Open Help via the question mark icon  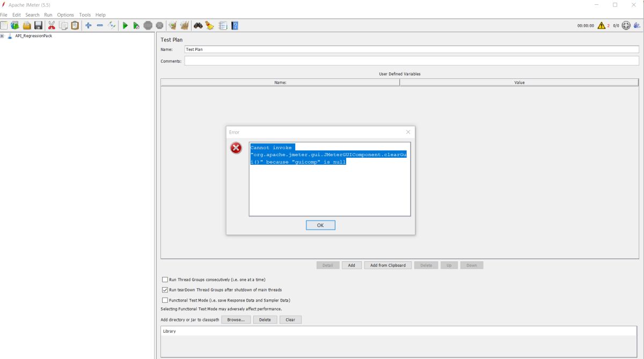click(x=235, y=25)
